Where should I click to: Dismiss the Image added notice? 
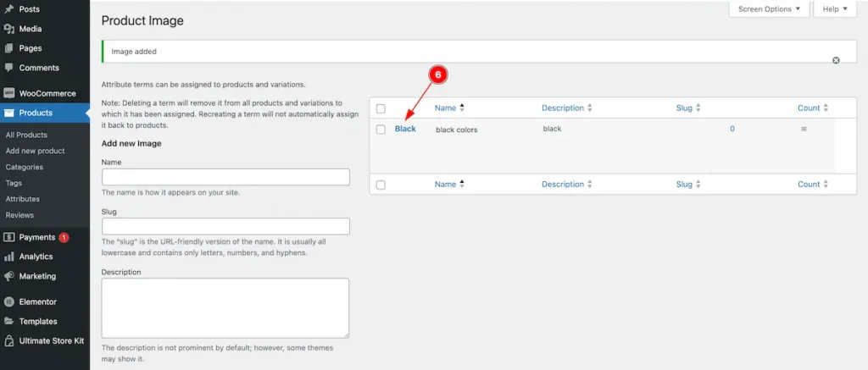point(836,60)
